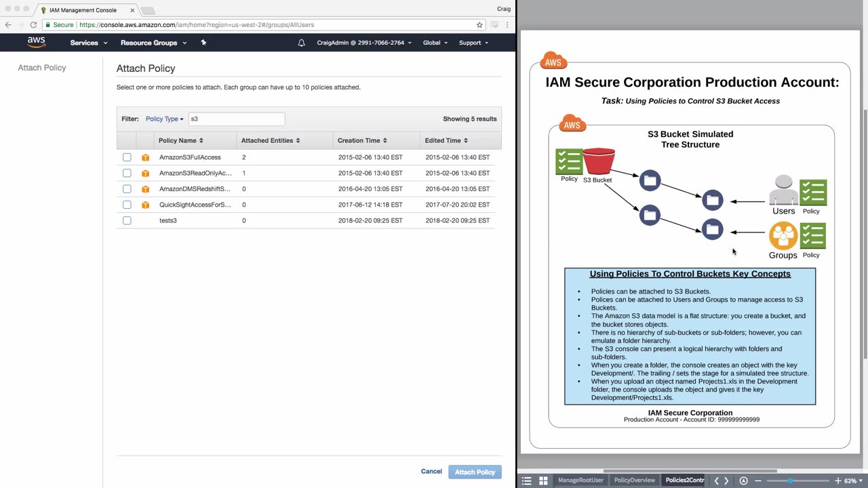Click the pin shortcuts icon in AWS navbar
This screenshot has height=488, width=868.
203,43
